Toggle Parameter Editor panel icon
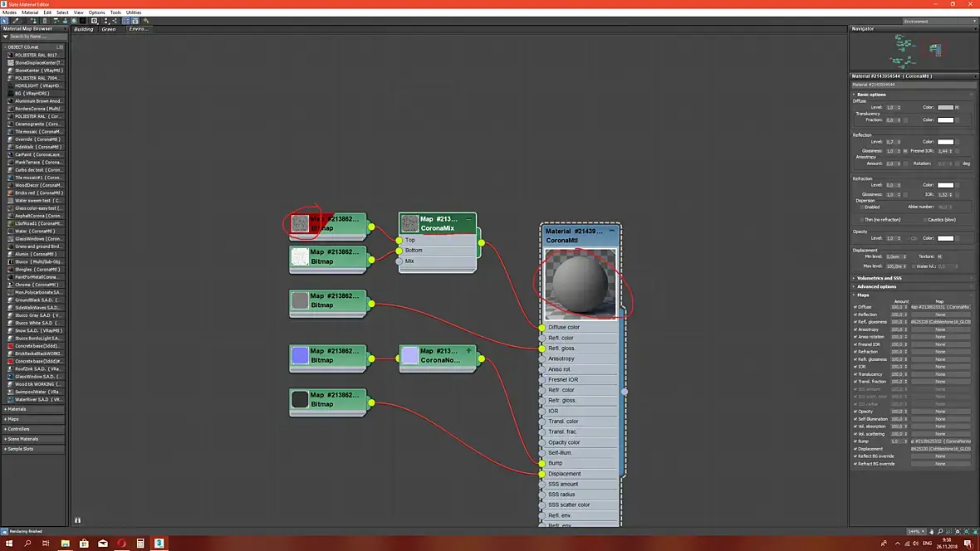This screenshot has width=980, height=551. (x=135, y=21)
